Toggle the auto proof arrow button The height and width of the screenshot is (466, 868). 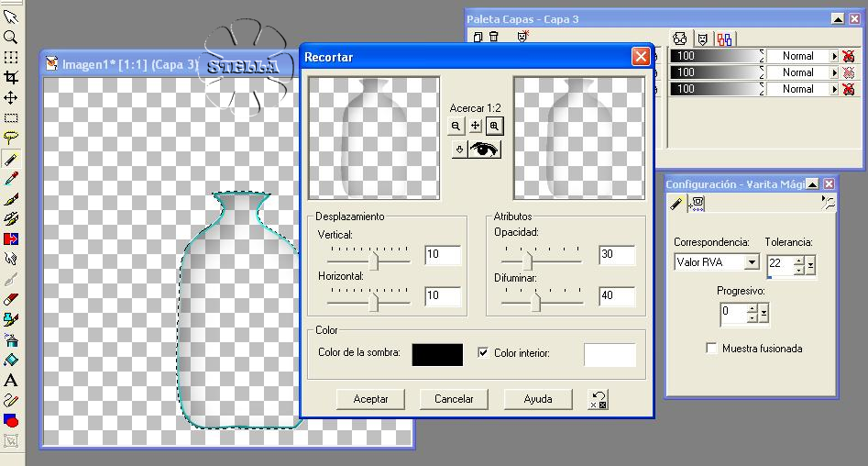(x=459, y=150)
